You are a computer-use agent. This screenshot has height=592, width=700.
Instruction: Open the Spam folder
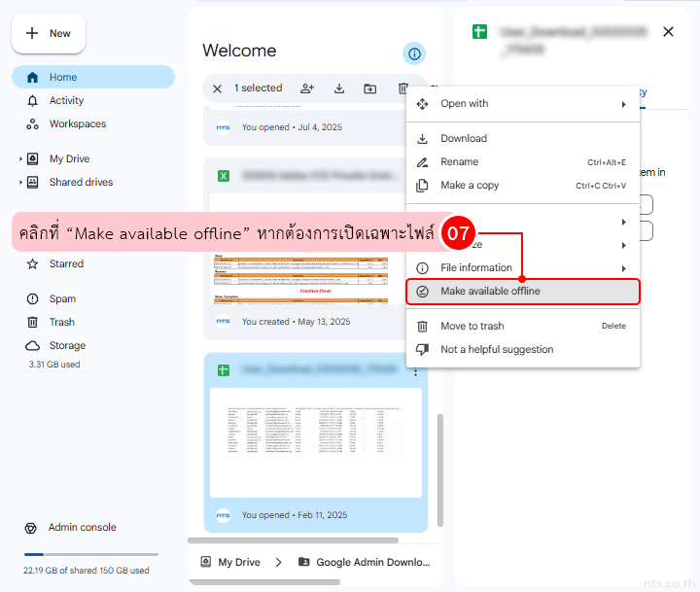pos(62,298)
